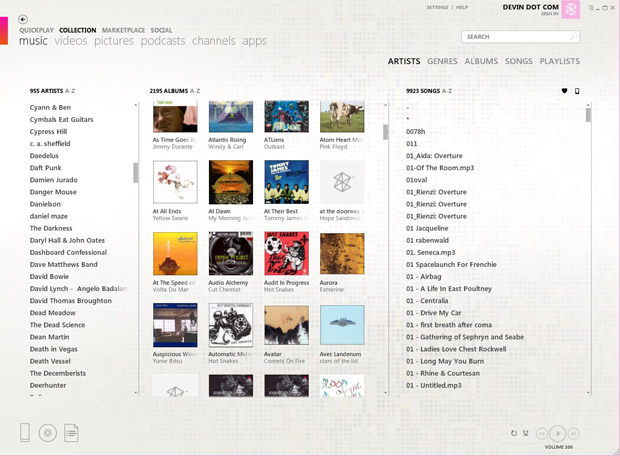Select the apps section
This screenshot has height=456, width=620.
coord(254,42)
